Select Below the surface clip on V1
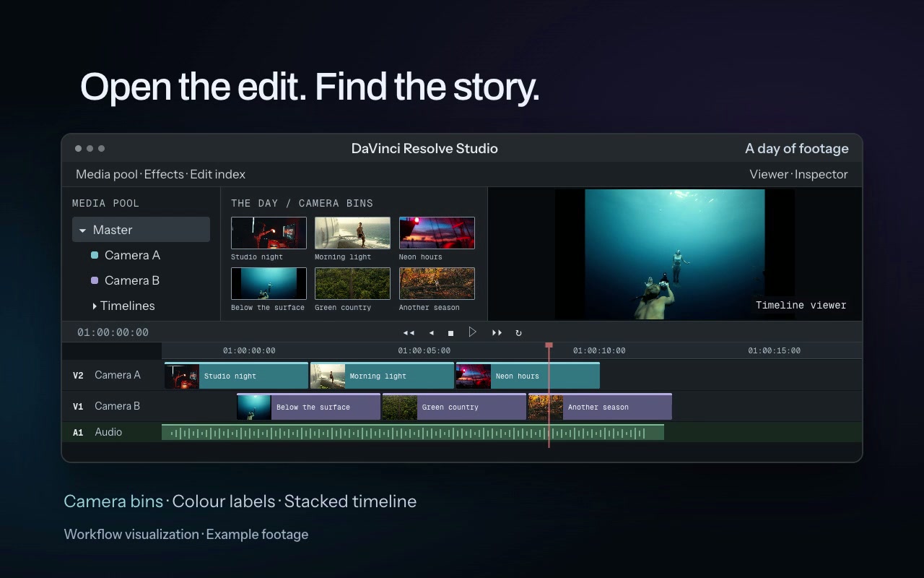This screenshot has width=924, height=578. (308, 407)
